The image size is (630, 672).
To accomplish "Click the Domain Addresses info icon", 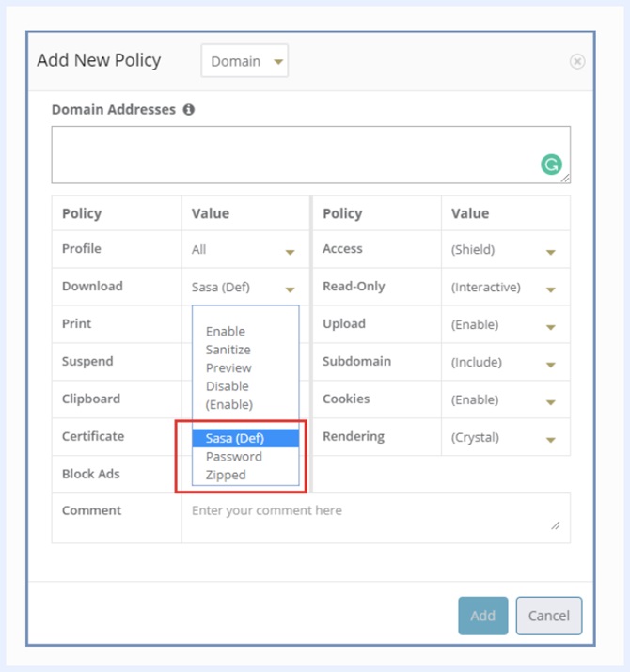I will point(189,110).
